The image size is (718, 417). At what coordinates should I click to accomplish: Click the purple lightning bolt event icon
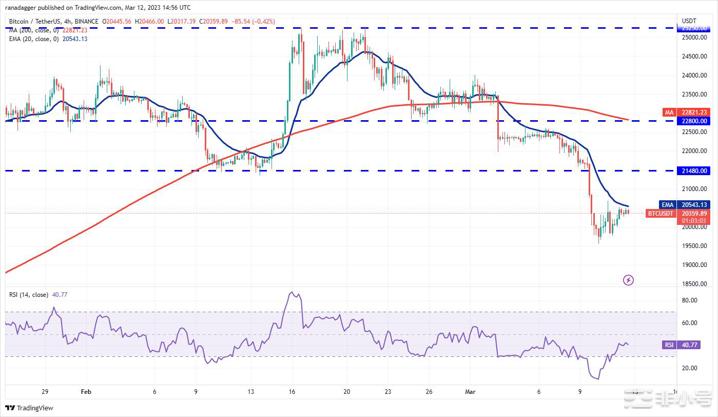(x=628, y=280)
